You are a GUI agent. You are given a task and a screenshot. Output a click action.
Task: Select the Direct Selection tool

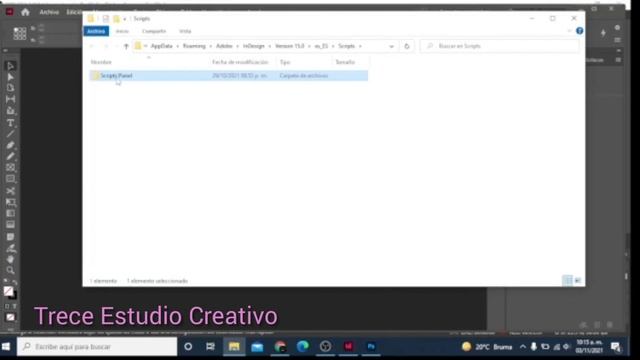click(10, 77)
